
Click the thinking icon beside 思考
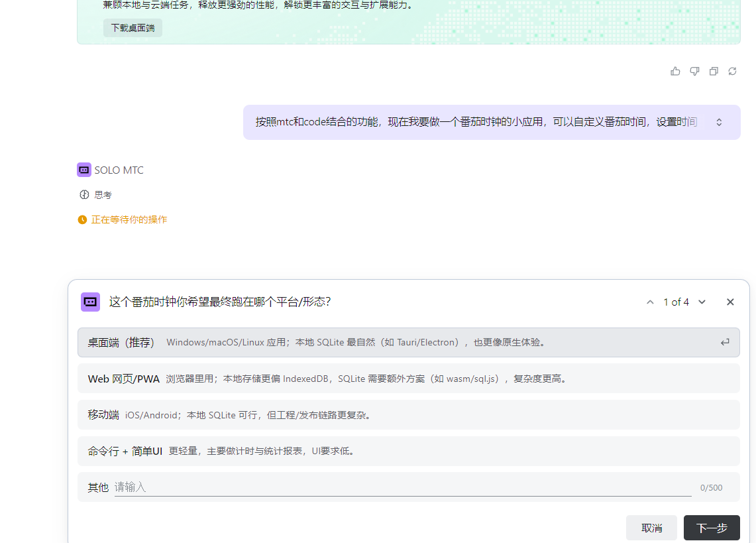point(84,195)
